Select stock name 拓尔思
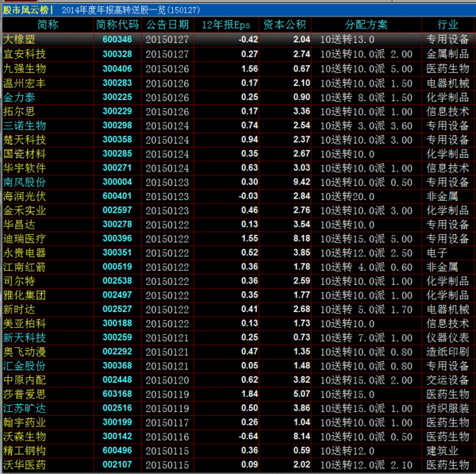476x474 pixels. pyautogui.click(x=19, y=111)
